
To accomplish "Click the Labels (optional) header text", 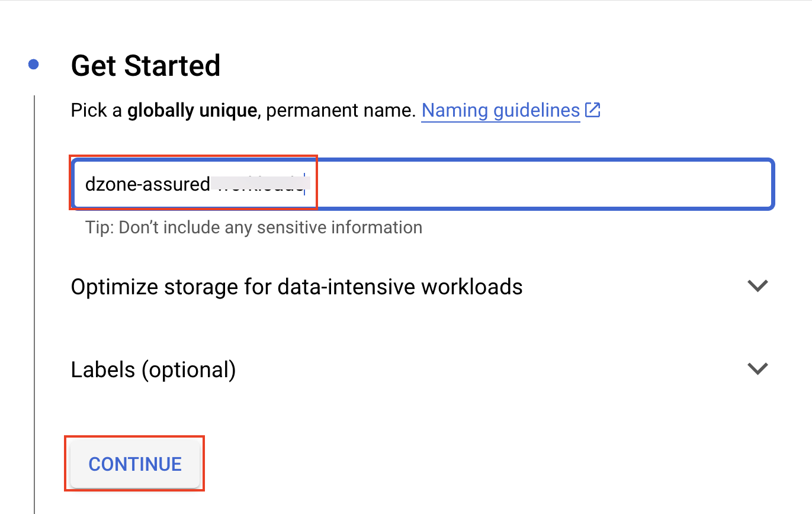I will (x=153, y=368).
